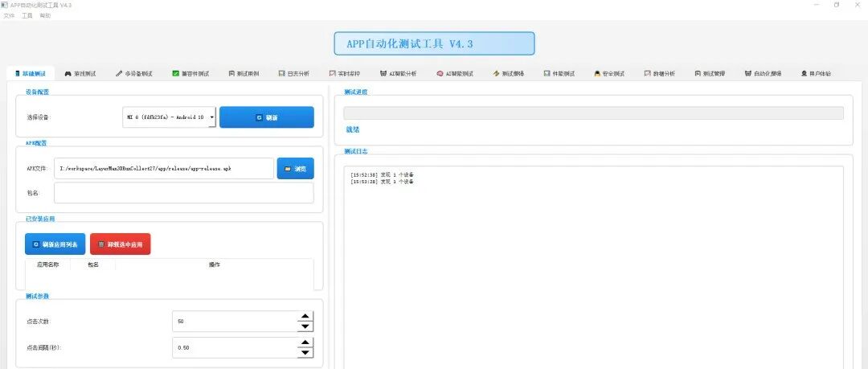Open the 帮助 menu

pyautogui.click(x=45, y=15)
